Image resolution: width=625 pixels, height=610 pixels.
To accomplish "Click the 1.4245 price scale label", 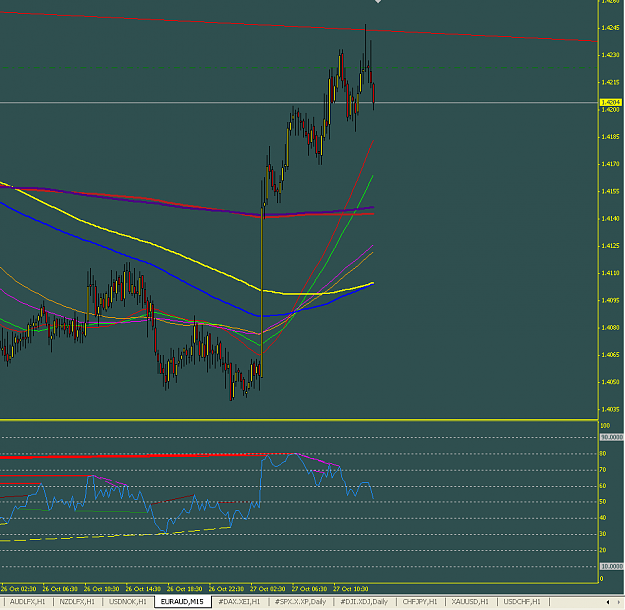I will coord(611,28).
